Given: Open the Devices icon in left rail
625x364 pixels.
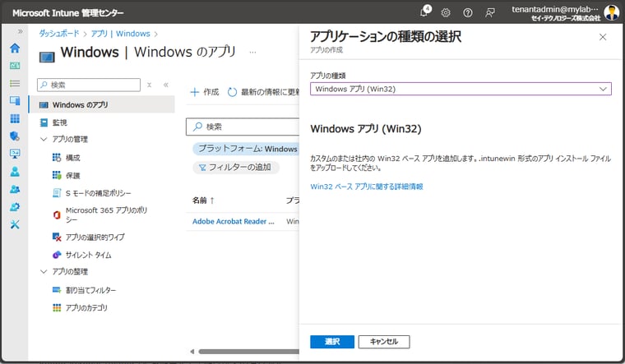Looking at the screenshot, I should [x=15, y=101].
